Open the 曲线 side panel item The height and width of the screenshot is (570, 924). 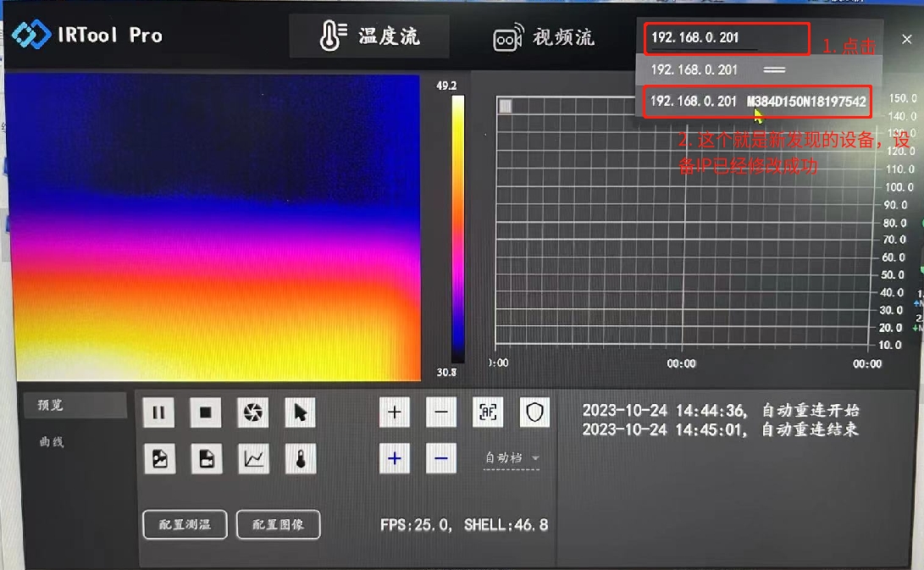click(x=51, y=442)
